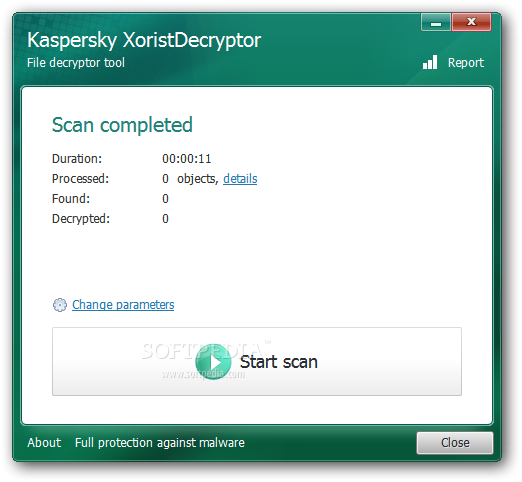Image resolution: width=522 pixels, height=482 pixels.
Task: Select the duration value 00:00:11
Action: pos(187,159)
